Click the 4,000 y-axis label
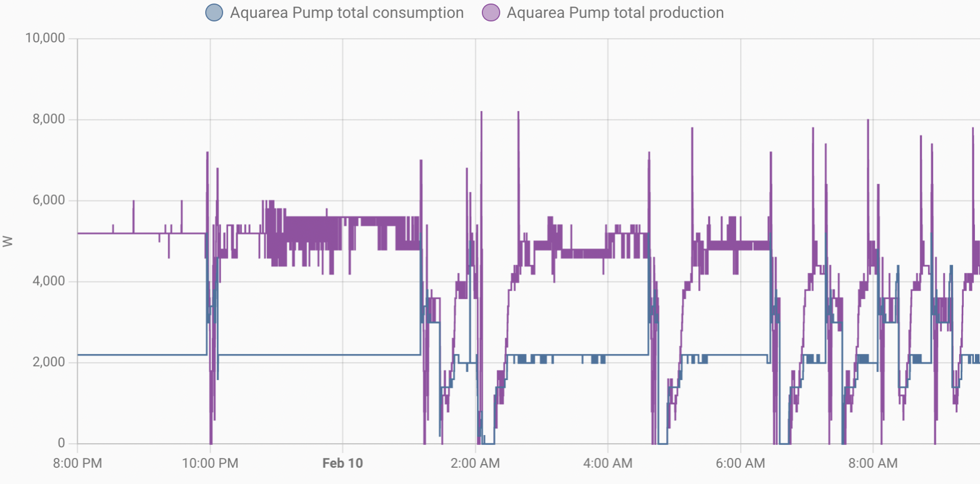 point(49,281)
